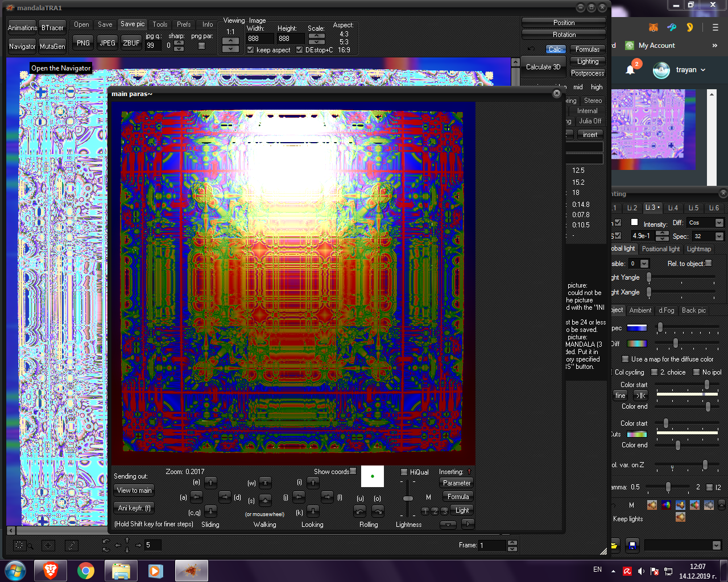This screenshot has height=582, width=728.
Task: Select the measure line tool in the status bar
Action: pyautogui.click(x=71, y=546)
